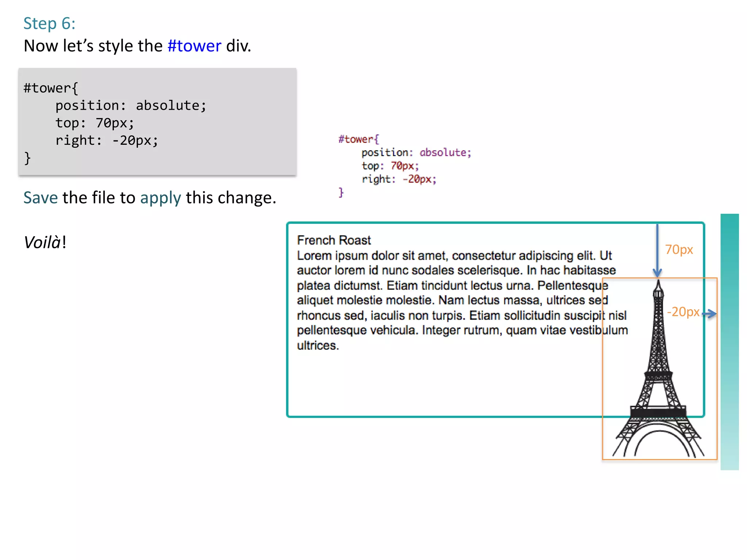Click 'position: absolute;' in the gray code box
Viewport: 747px width, 560px height.
pos(131,105)
